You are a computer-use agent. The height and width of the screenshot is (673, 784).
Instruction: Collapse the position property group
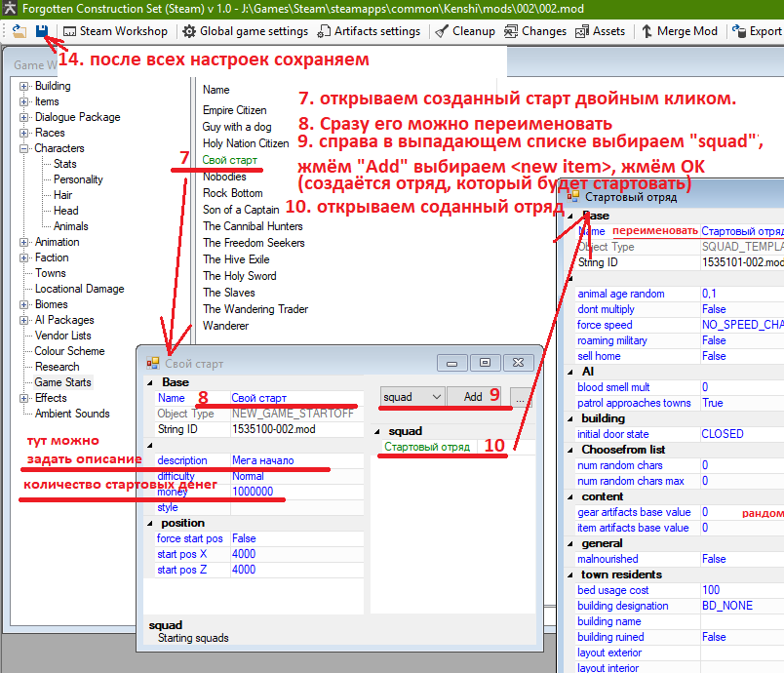click(150, 524)
